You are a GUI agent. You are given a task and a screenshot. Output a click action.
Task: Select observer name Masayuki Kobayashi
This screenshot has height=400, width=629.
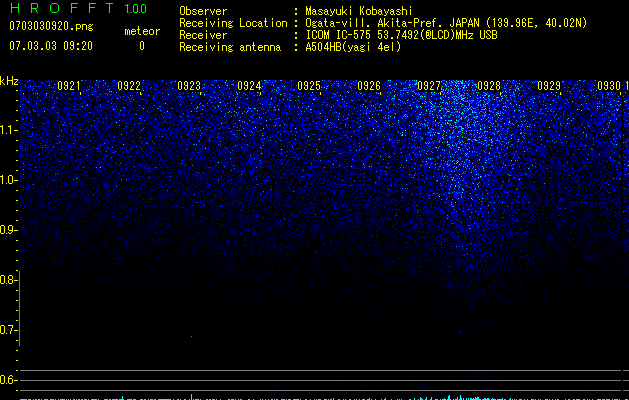point(359,11)
